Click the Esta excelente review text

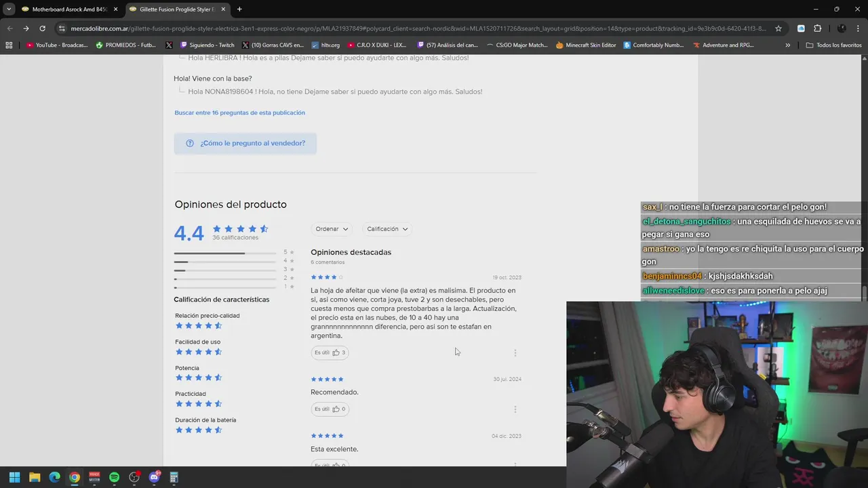(334, 449)
